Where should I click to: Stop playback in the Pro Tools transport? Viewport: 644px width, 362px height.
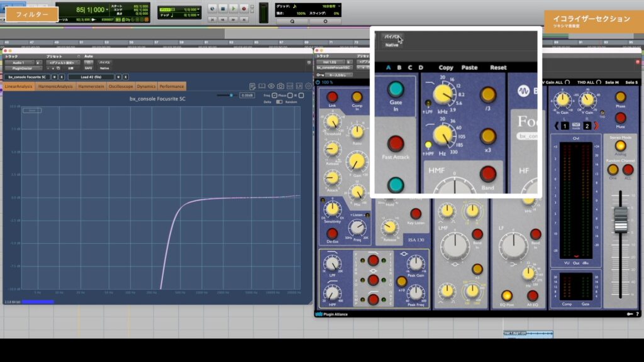[x=223, y=9]
